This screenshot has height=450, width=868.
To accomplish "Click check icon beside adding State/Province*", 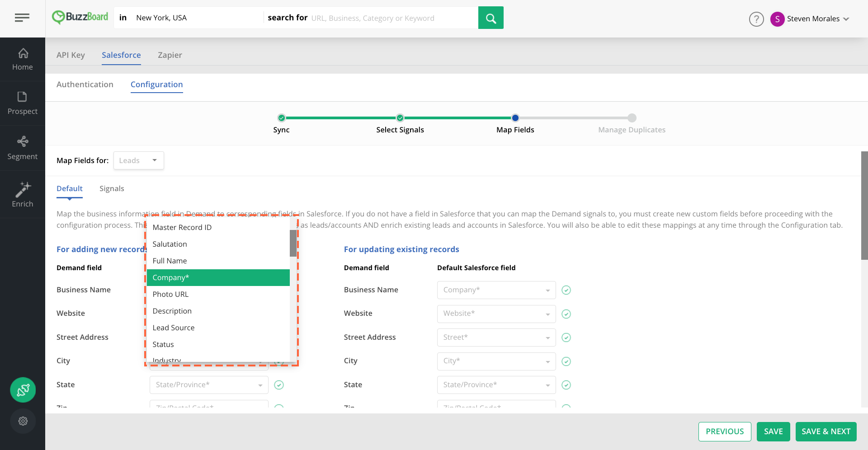I will pos(279,385).
